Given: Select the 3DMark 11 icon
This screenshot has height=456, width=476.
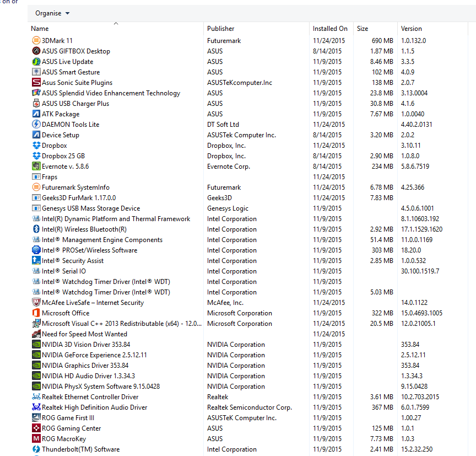Looking at the screenshot, I should (36, 40).
